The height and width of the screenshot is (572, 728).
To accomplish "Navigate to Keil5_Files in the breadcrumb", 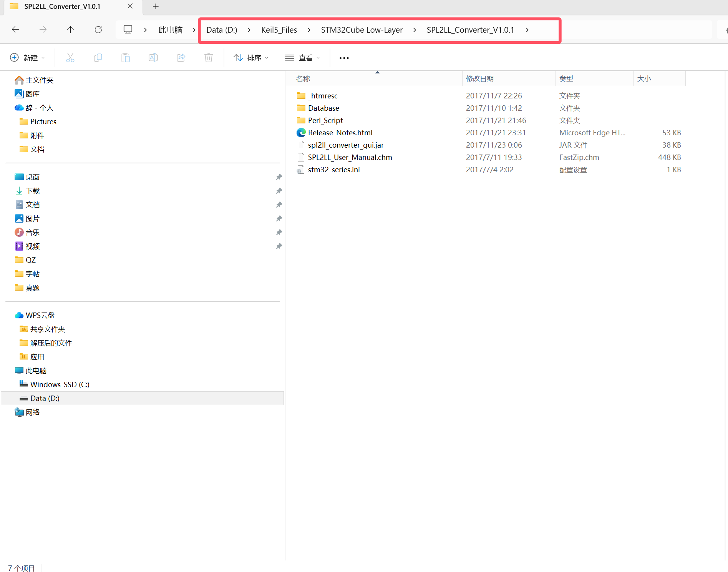I will pos(279,30).
